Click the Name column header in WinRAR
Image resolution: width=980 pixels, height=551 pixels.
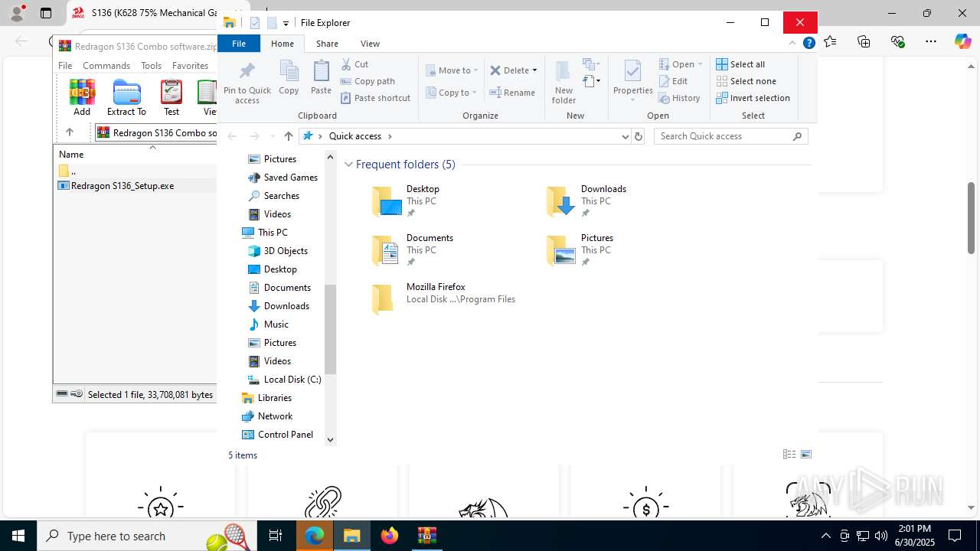tap(71, 155)
